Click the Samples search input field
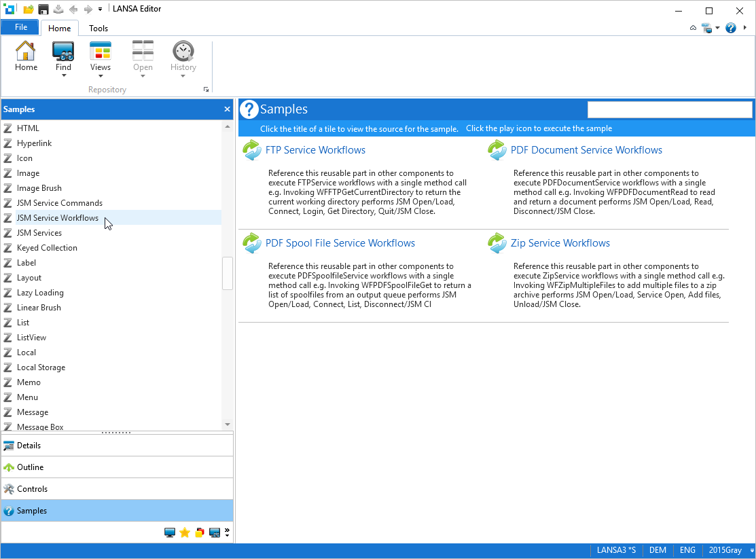The width and height of the screenshot is (756, 559). click(x=669, y=109)
